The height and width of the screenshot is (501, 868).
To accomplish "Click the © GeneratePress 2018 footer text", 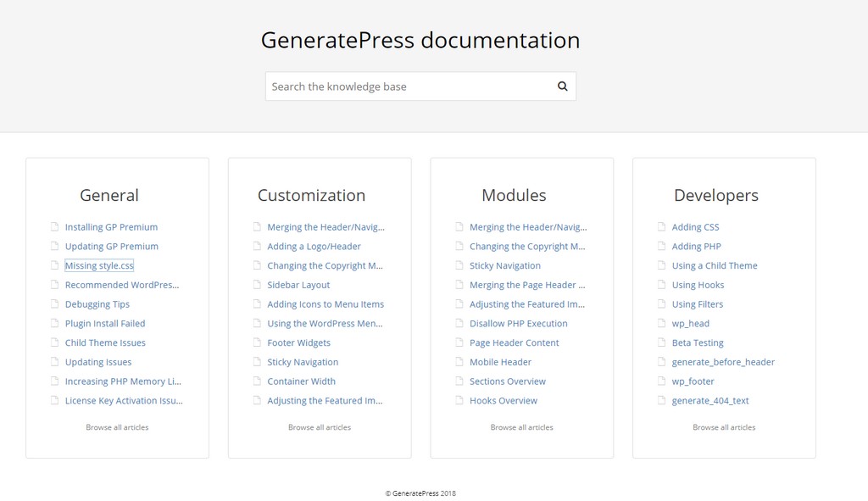I will (420, 493).
